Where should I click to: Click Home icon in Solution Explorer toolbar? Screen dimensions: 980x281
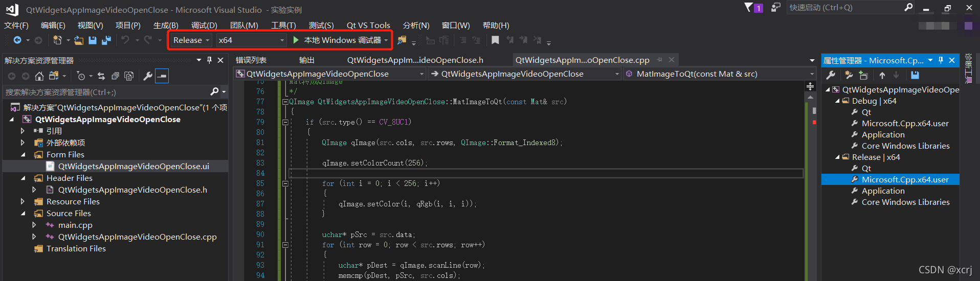[x=39, y=76]
